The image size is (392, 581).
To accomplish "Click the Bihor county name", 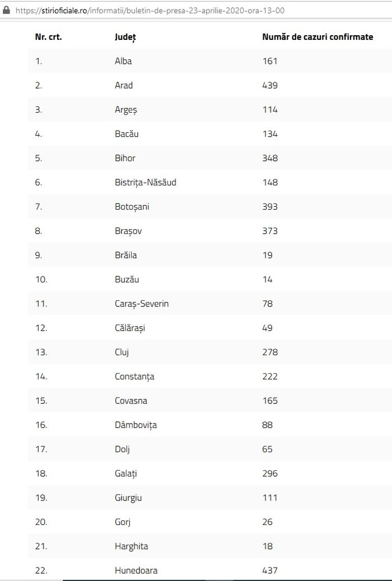I will [x=125, y=158].
